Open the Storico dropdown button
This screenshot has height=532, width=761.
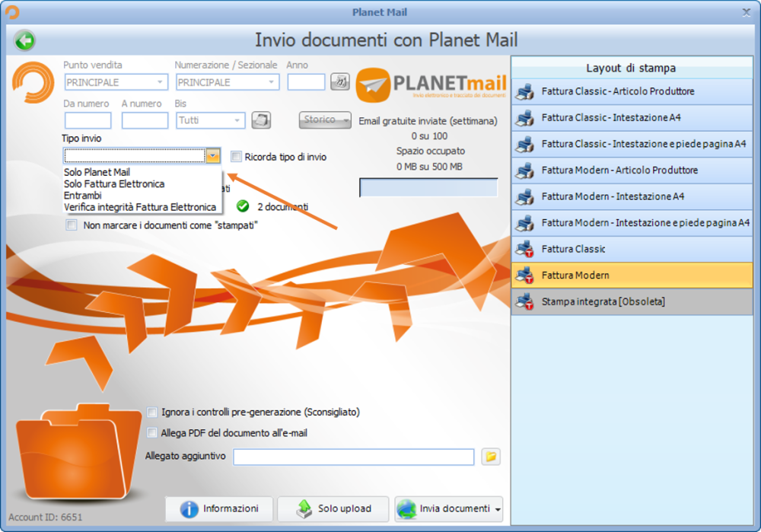325,119
